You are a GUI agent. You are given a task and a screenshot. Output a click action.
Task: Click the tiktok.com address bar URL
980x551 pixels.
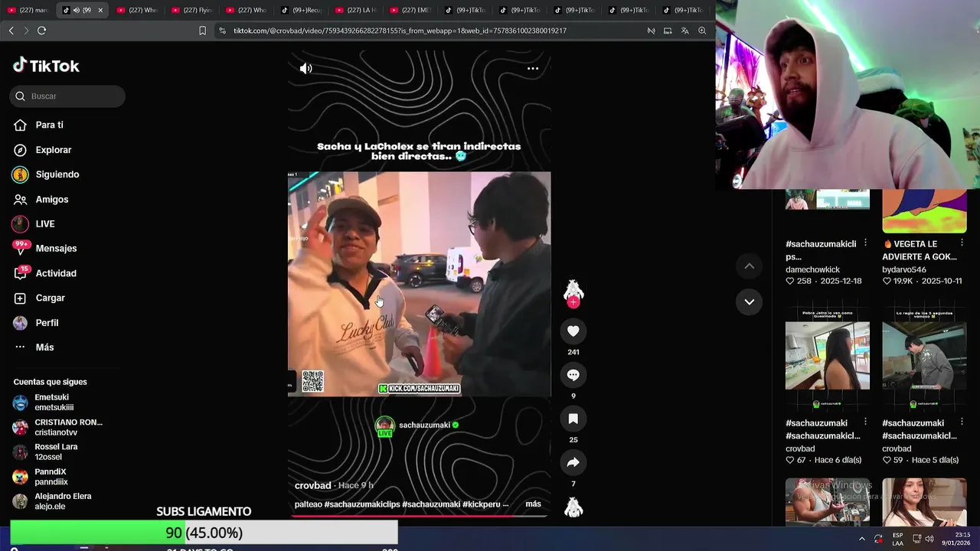pyautogui.click(x=400, y=31)
